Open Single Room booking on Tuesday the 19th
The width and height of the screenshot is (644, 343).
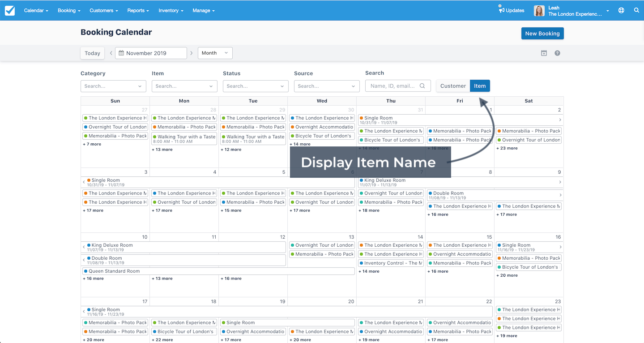[287, 322]
